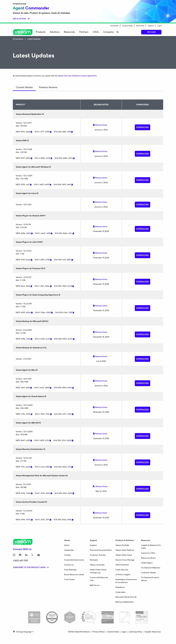The width and height of the screenshot is (176, 644).
Task: Open Veeam Facebook page icon
Action: pos(20,555)
